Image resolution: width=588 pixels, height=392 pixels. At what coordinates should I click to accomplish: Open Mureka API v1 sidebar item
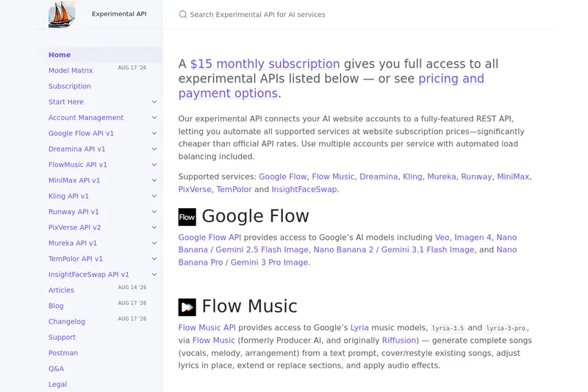pos(73,243)
